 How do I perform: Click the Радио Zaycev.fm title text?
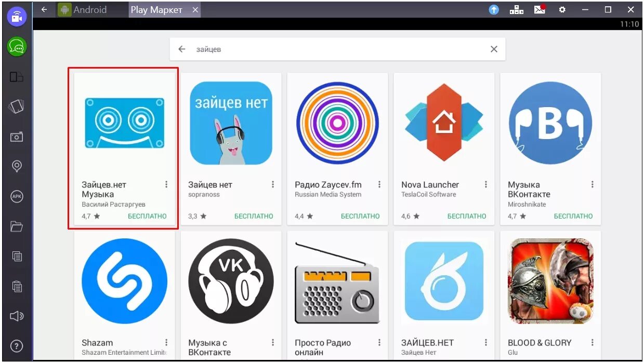click(328, 185)
